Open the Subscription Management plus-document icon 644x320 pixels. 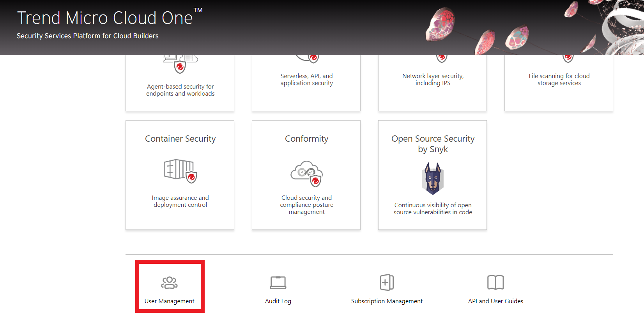point(387,282)
